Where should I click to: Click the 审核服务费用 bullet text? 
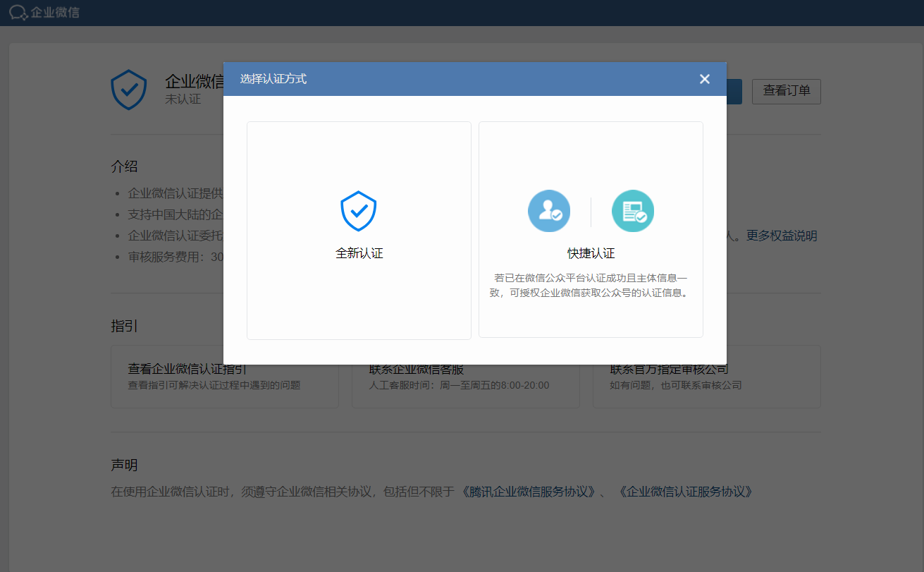[175, 257]
